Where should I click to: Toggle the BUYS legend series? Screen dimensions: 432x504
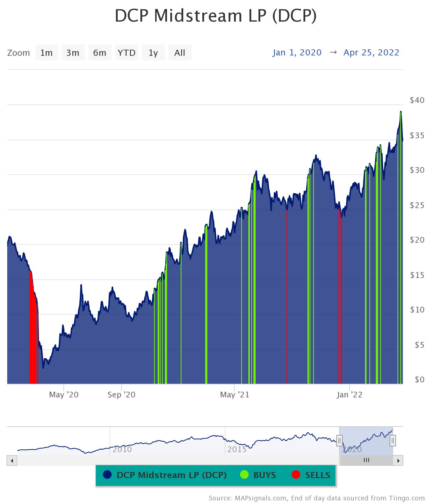pyautogui.click(x=258, y=475)
